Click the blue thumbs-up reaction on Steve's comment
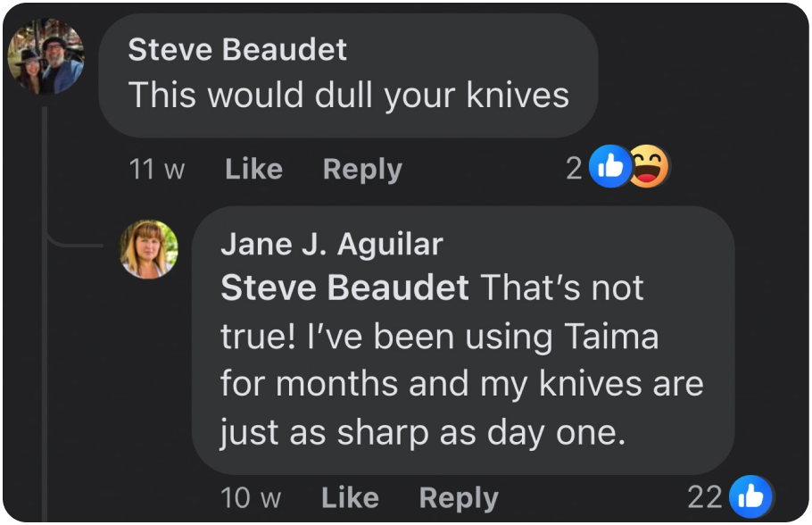This screenshot has width=812, height=525. (x=611, y=168)
